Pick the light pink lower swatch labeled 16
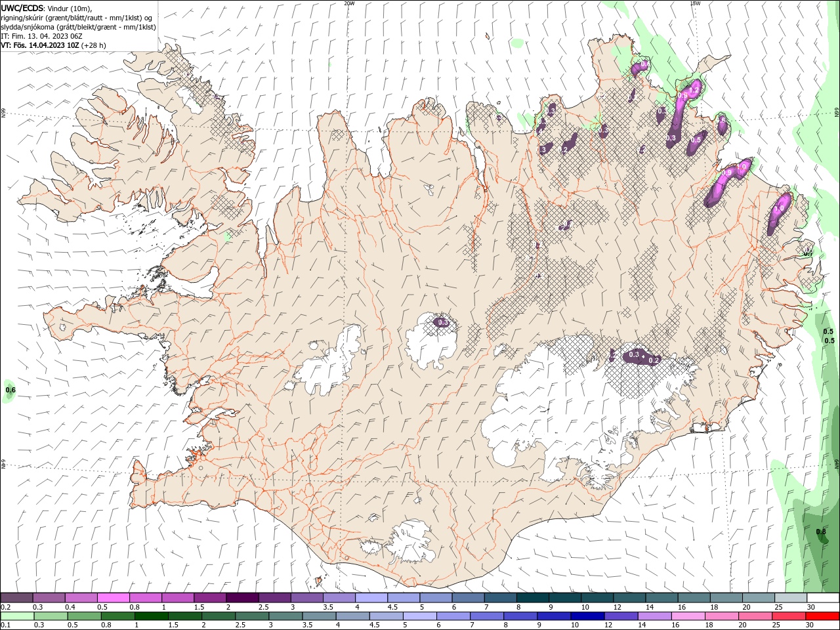This screenshot has width=840, height=630. (x=689, y=616)
